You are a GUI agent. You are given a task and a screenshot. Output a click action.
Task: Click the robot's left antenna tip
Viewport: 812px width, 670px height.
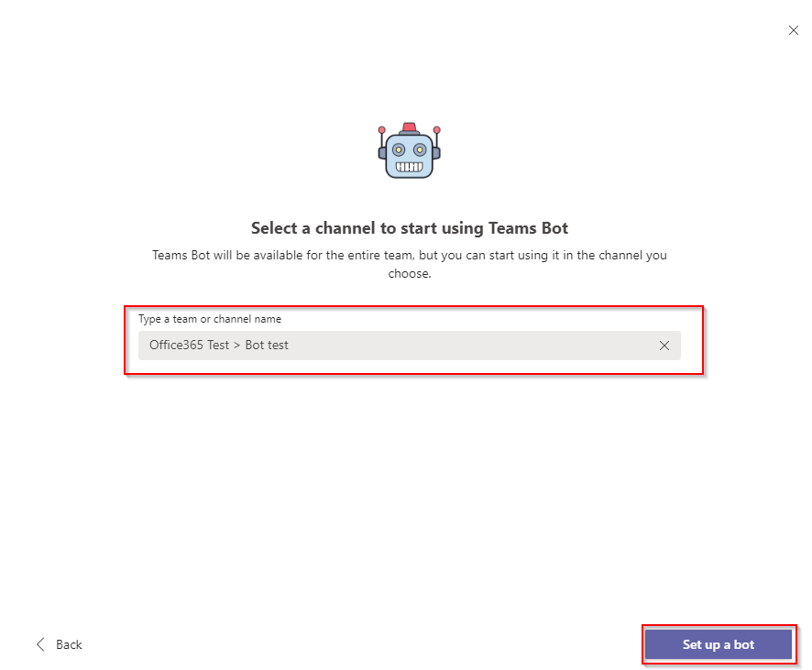(x=381, y=129)
